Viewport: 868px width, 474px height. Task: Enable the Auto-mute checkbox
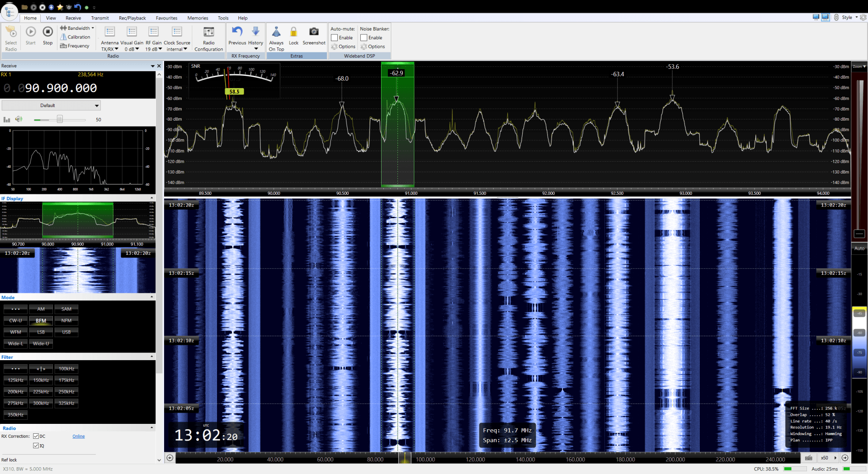click(335, 38)
